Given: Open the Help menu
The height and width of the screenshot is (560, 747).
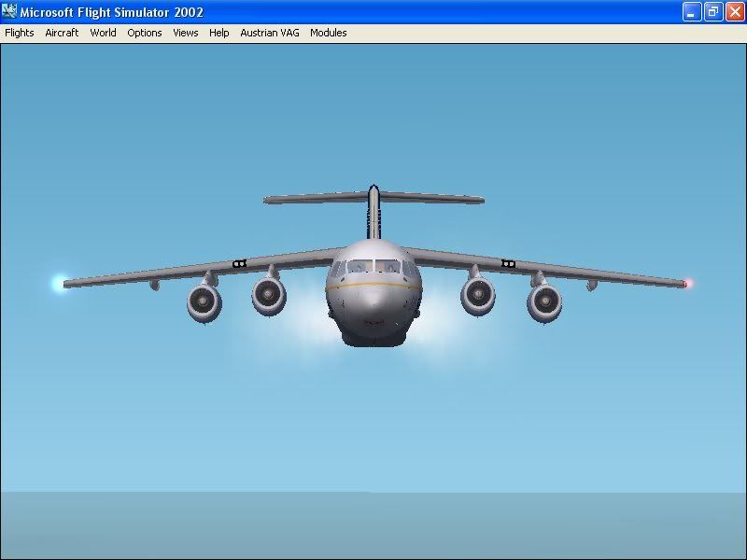Looking at the screenshot, I should 218,33.
